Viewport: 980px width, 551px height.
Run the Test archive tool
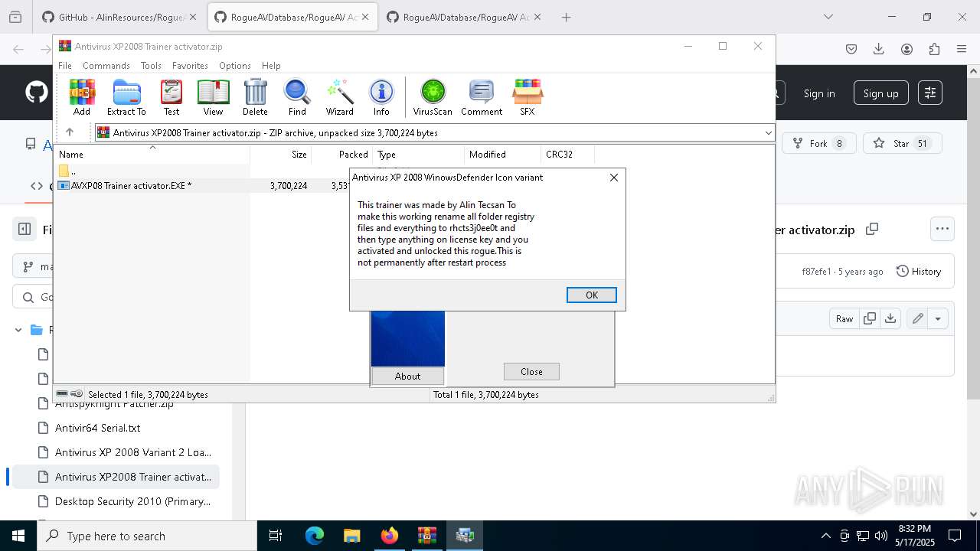(x=171, y=97)
